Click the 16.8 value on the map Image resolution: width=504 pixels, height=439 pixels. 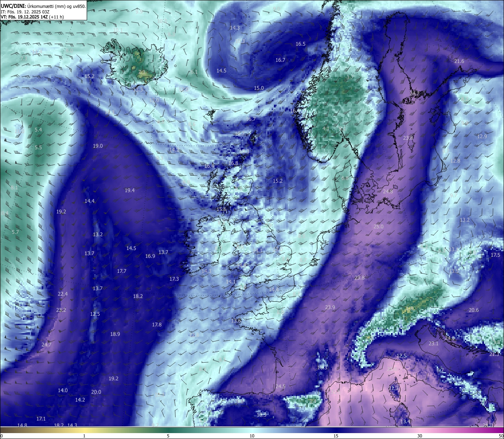[233, 163]
